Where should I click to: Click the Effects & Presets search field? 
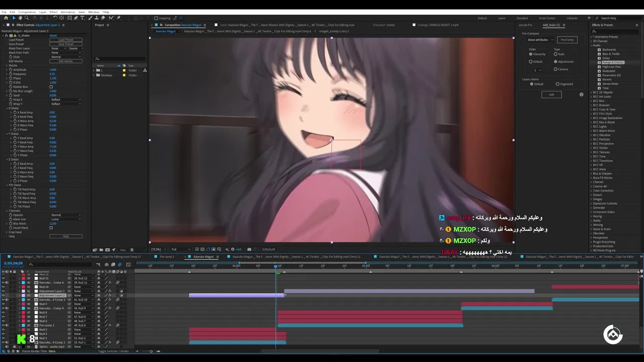point(615,31)
